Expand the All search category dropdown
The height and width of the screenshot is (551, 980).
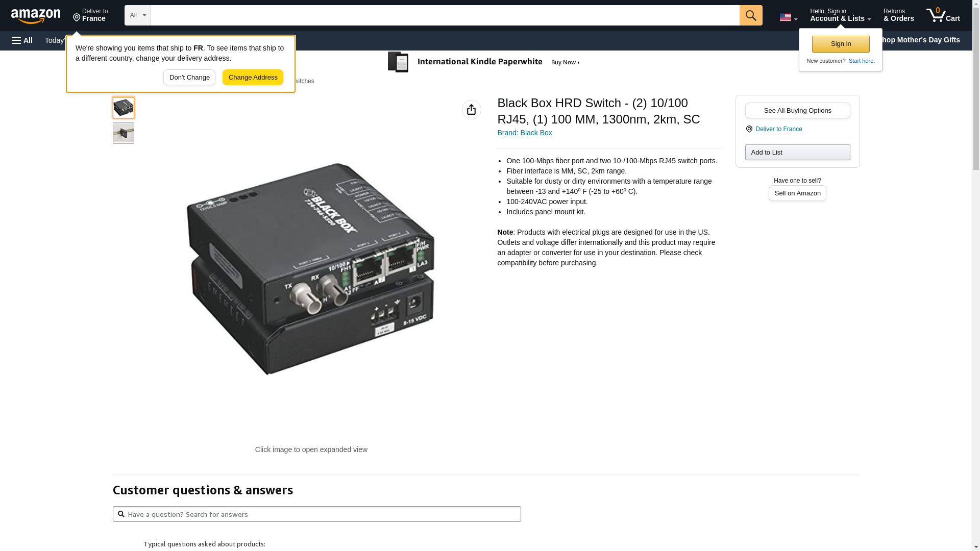point(137,15)
